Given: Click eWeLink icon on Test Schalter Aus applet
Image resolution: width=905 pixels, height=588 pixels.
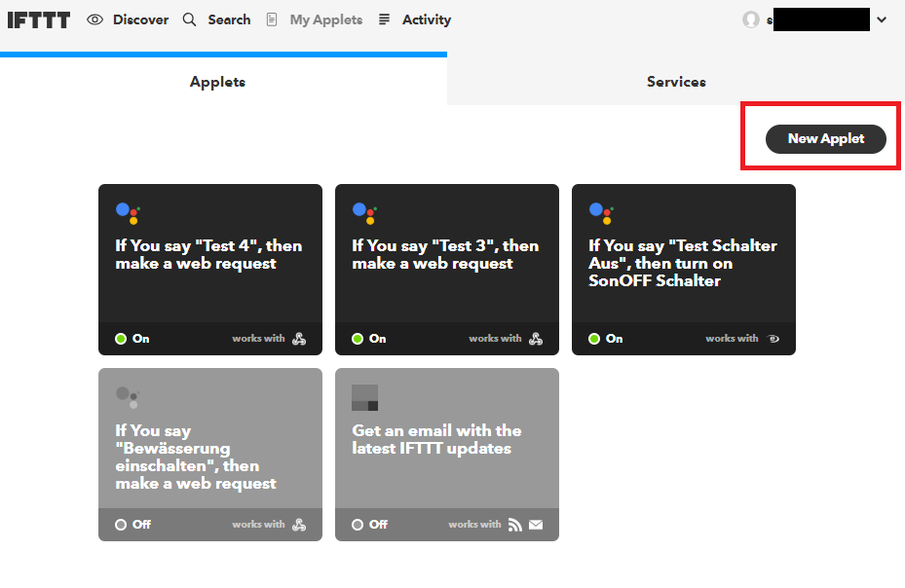Looking at the screenshot, I should (x=773, y=339).
